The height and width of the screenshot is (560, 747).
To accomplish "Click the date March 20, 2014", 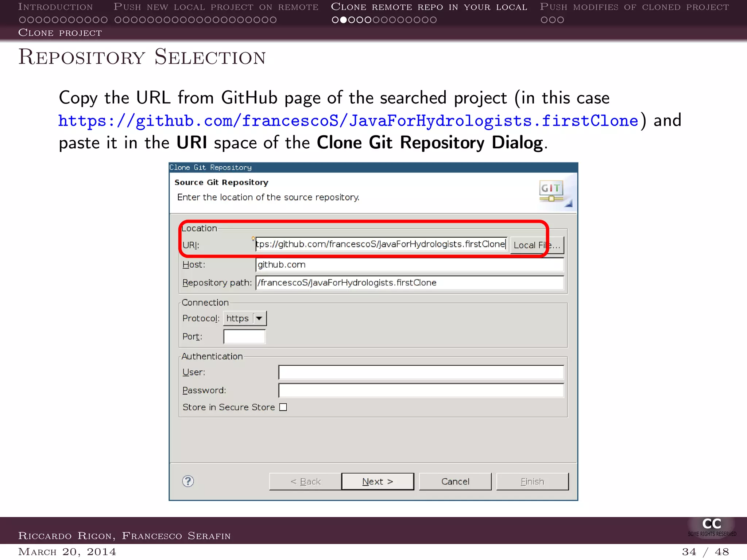I will coord(67,552).
